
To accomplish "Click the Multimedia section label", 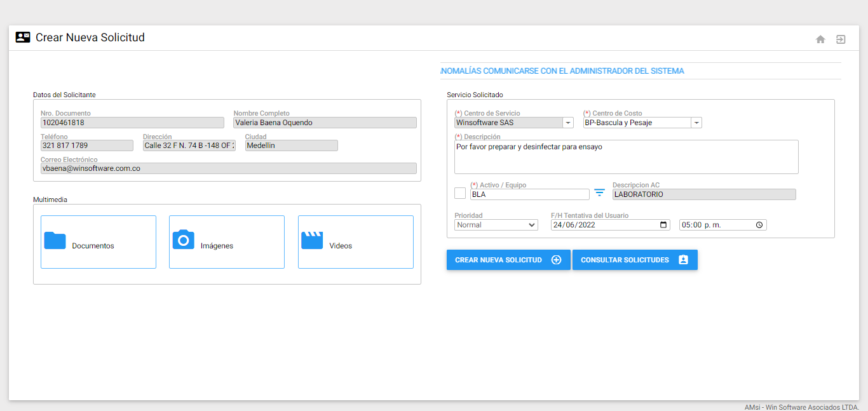I will tap(50, 199).
